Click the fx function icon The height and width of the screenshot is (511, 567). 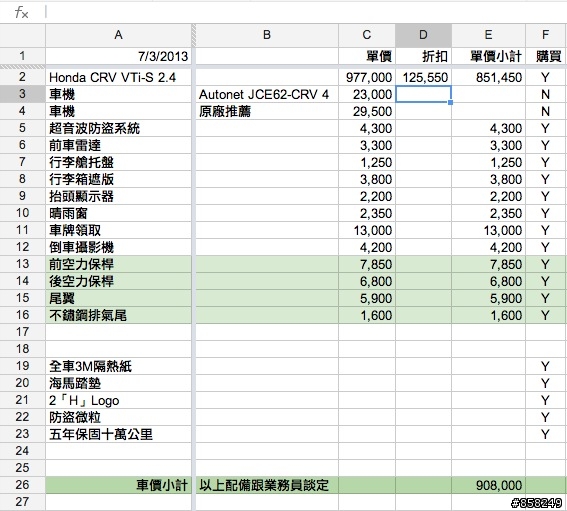coord(21,13)
